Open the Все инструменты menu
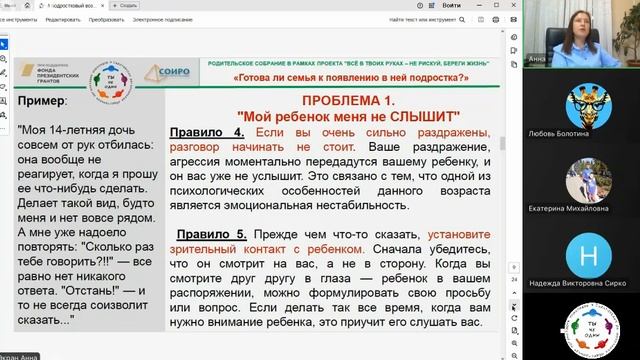The image size is (640, 360). coord(18,20)
